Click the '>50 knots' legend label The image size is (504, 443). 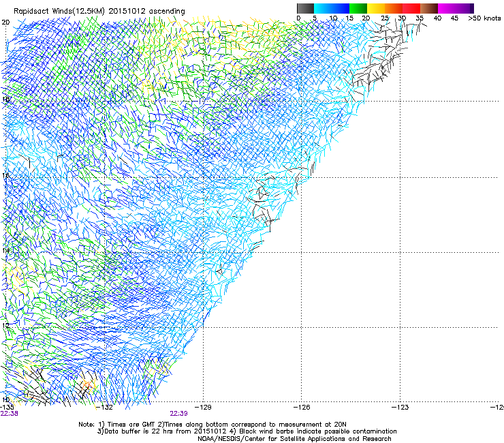[484, 18]
